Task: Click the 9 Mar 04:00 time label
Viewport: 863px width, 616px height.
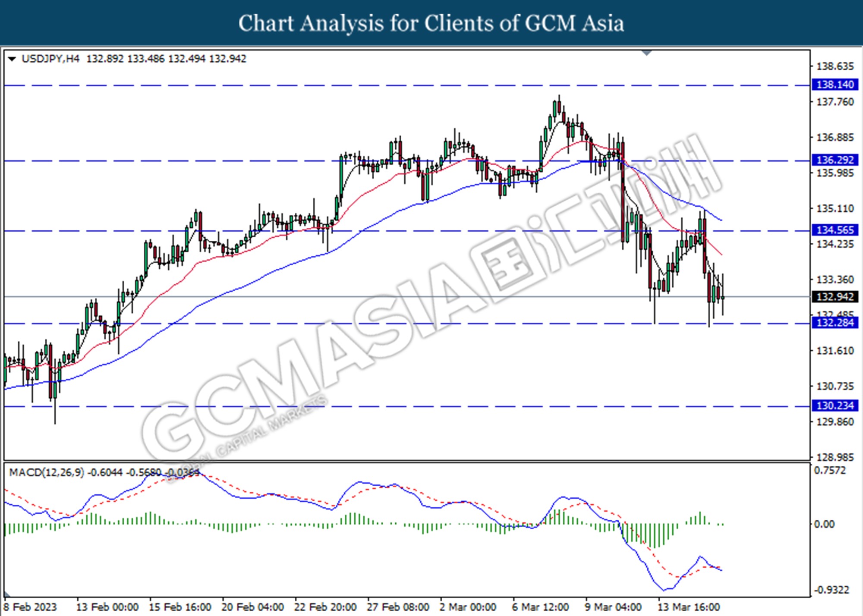Action: pyautogui.click(x=613, y=607)
